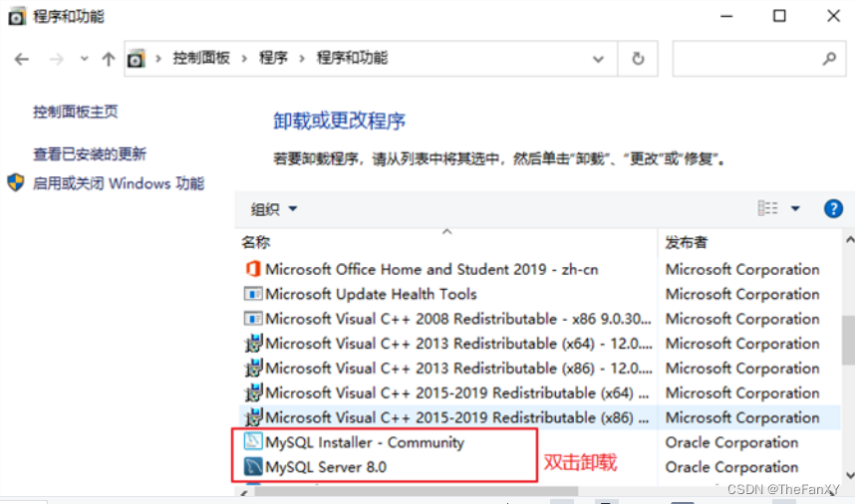Click the Visual C++ 2013 (x86) icon
The image size is (855, 504).
253,369
